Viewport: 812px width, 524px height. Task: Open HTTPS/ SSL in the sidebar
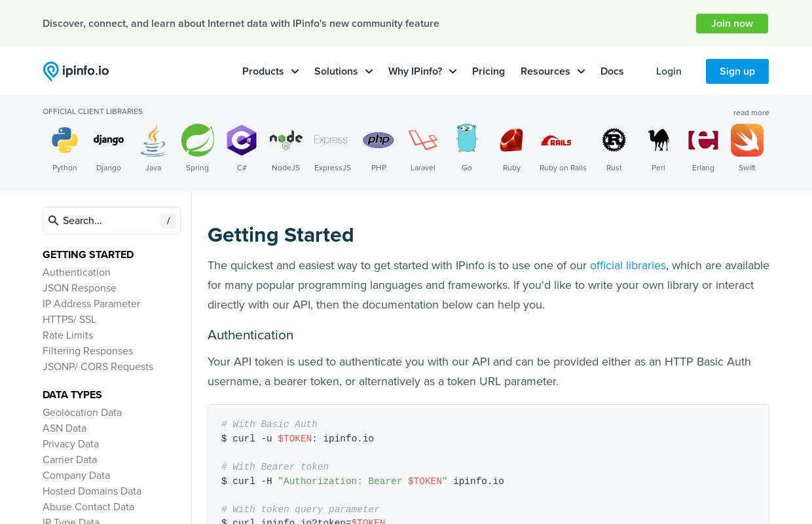[69, 320]
